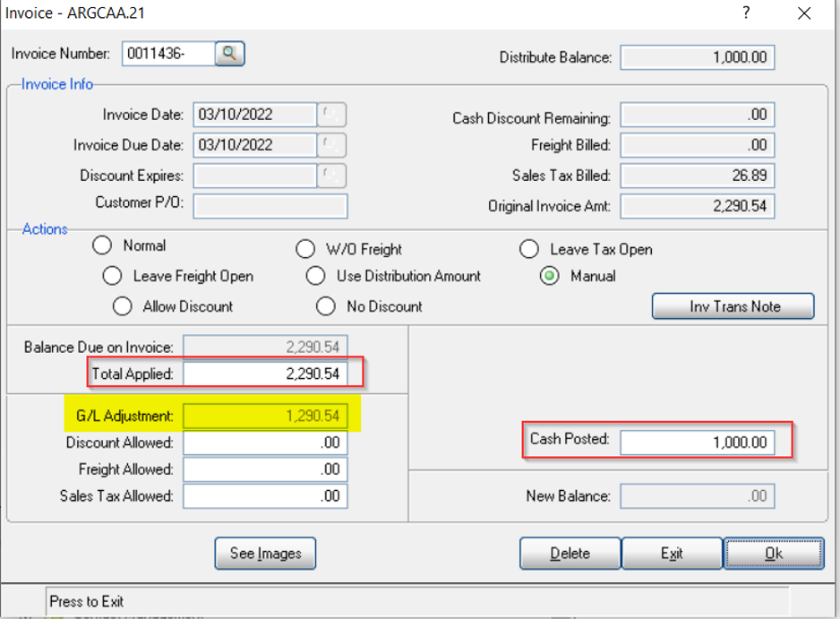Screen dimensions: 840x619
Task: Click the 'Press to Exit' status text
Action: (x=87, y=601)
